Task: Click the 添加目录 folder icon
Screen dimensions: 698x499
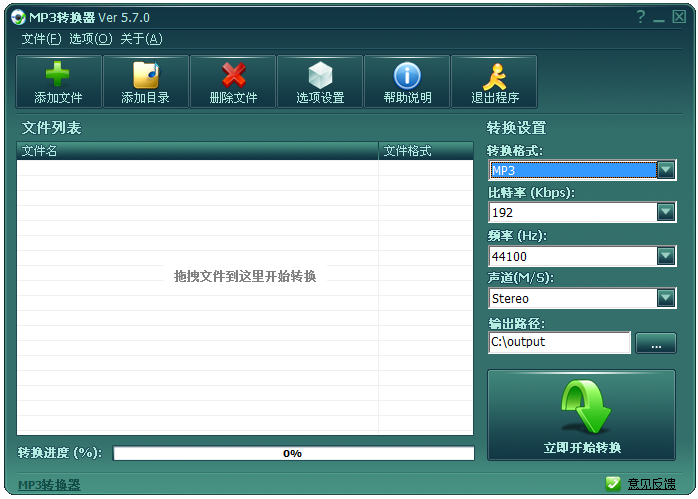Action: (x=146, y=74)
